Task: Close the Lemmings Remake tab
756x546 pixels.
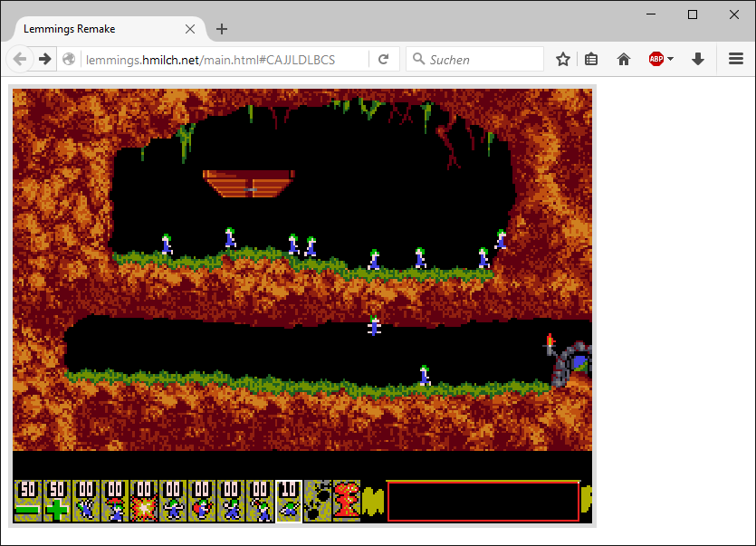Action: (x=190, y=29)
